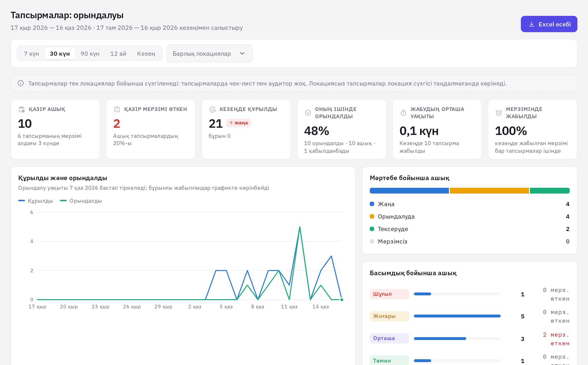Click the alert icon beside ҚАЗІР МЕРЗІМІ ӨТКЕН
Screen dimensions: 588x365
117,109
